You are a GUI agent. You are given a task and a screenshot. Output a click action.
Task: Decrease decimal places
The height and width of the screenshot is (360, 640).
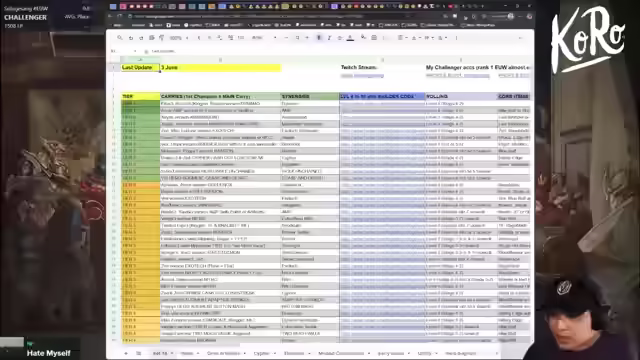click(220, 38)
